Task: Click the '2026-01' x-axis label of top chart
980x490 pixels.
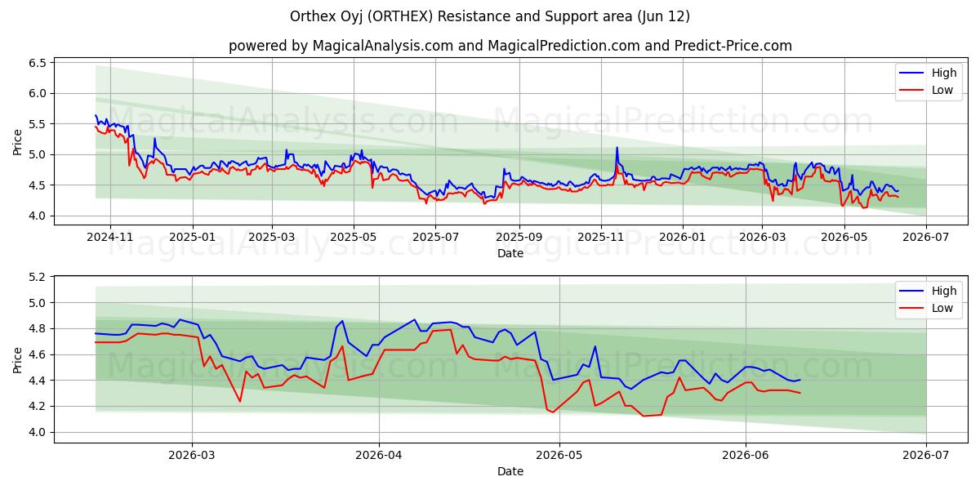Action: click(x=683, y=238)
